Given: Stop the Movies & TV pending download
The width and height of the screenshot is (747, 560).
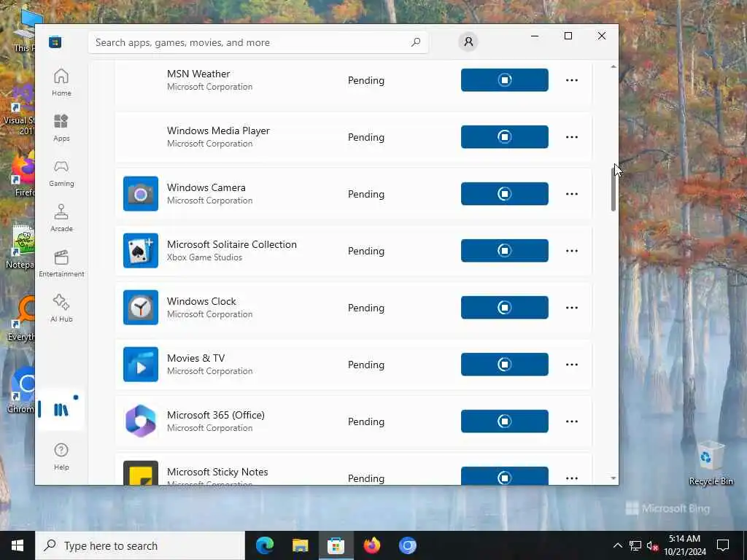Looking at the screenshot, I should [505, 365].
